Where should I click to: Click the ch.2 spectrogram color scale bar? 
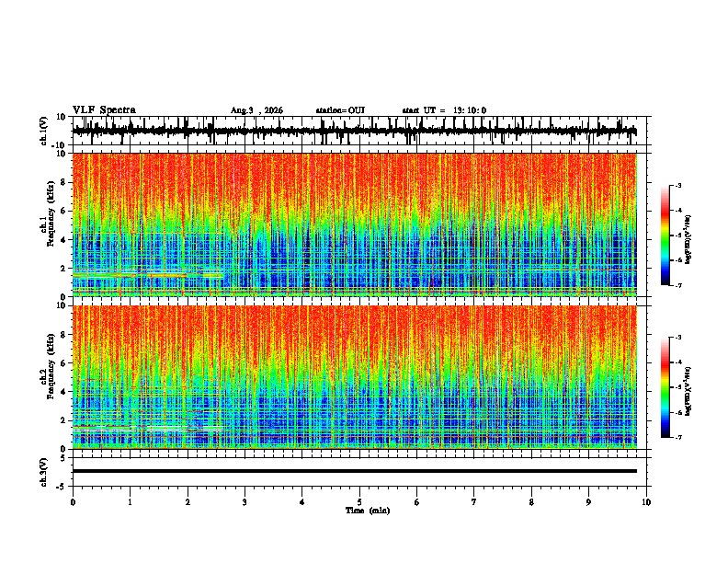(665, 387)
